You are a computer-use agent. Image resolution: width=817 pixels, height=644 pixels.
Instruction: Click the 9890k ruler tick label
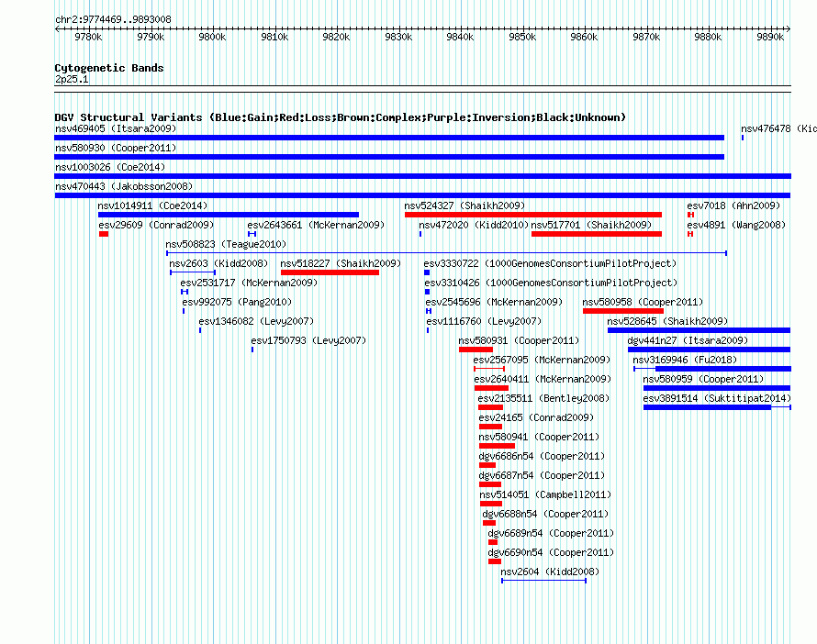point(770,37)
